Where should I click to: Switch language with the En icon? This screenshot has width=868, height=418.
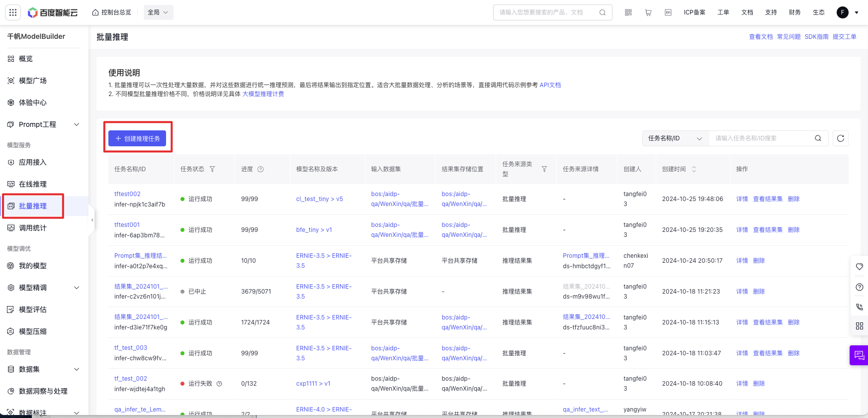[668, 12]
